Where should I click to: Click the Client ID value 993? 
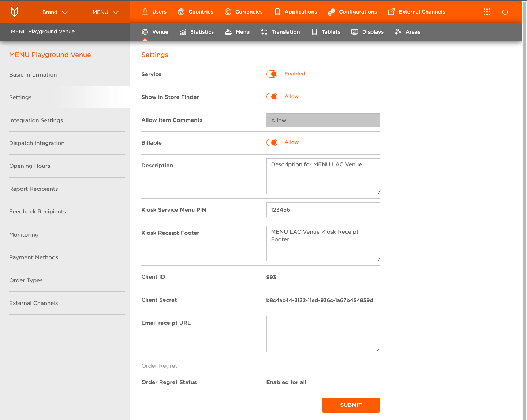click(271, 277)
